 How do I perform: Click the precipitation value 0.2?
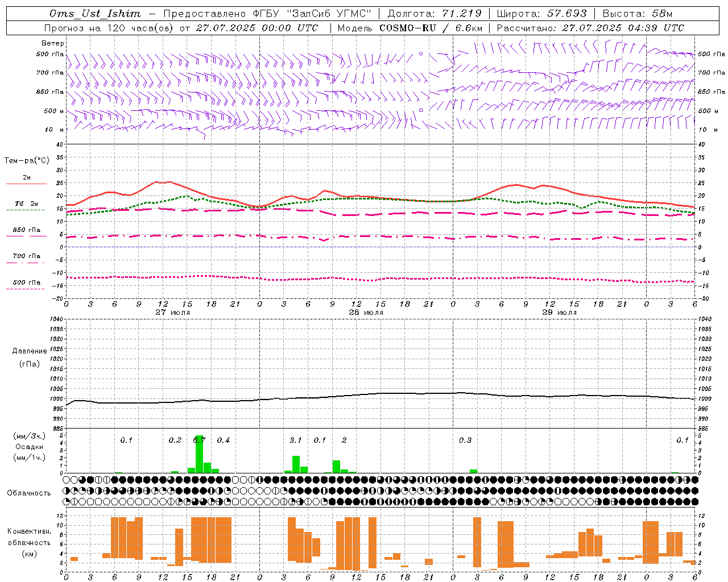coord(175,440)
